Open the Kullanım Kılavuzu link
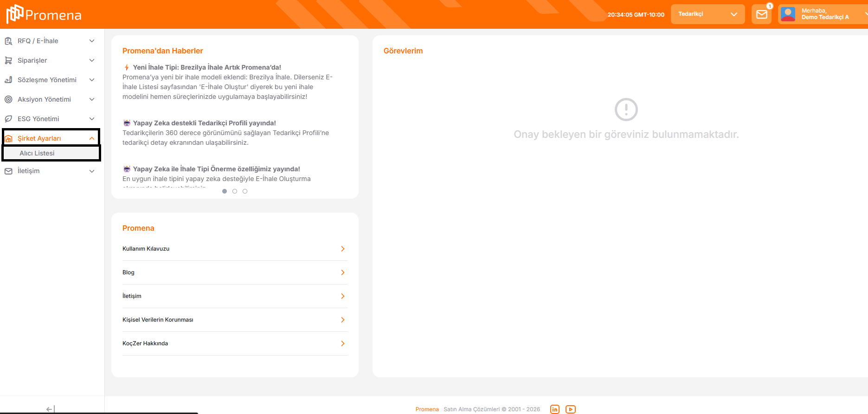This screenshot has width=868, height=414. (146, 249)
